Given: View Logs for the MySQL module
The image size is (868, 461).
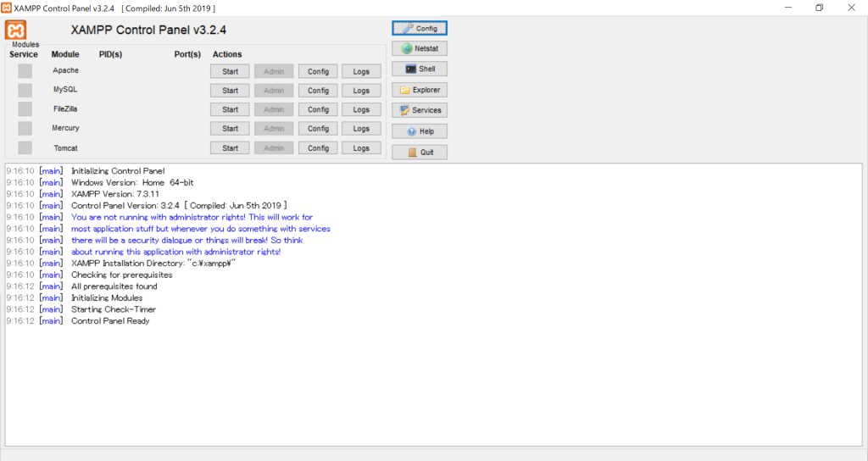Looking at the screenshot, I should [x=361, y=91].
